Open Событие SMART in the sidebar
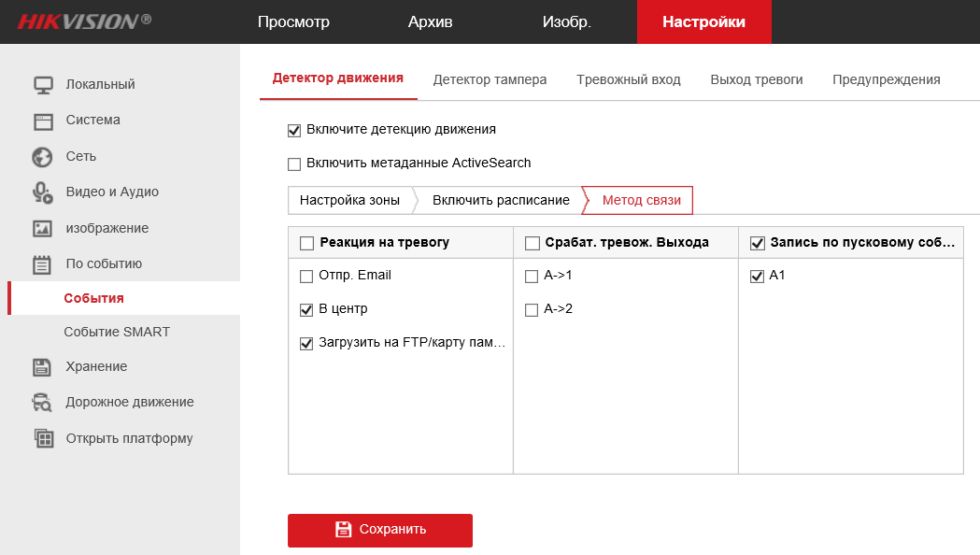The height and width of the screenshot is (555, 980). 117,332
